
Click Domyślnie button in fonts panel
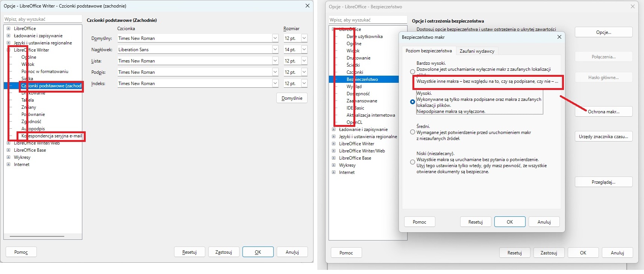292,98
